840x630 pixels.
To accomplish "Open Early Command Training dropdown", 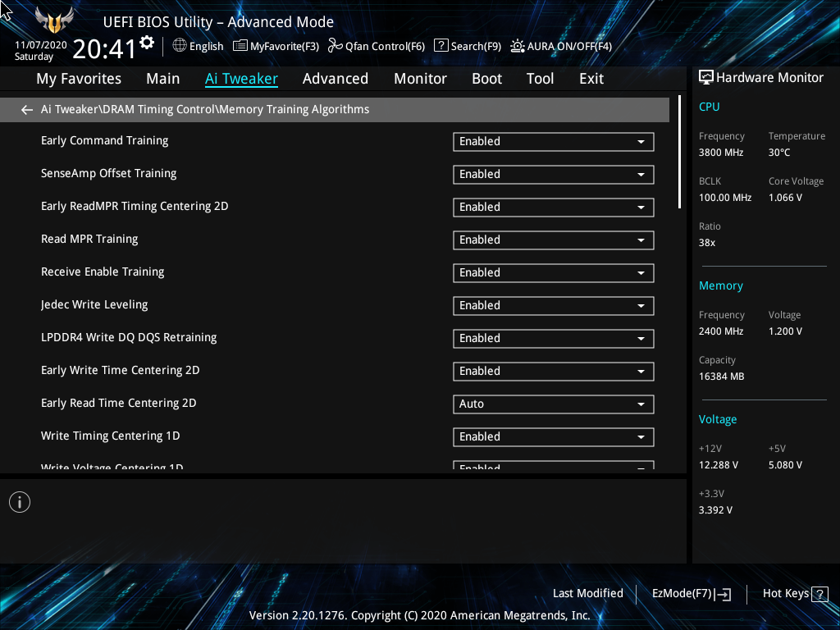I will (x=554, y=141).
